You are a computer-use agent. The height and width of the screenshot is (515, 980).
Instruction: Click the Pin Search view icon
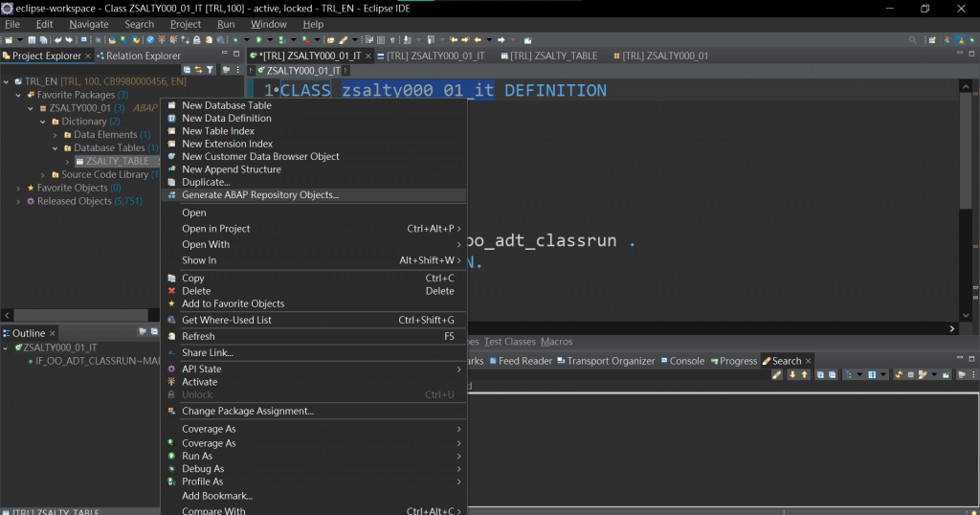[946, 374]
